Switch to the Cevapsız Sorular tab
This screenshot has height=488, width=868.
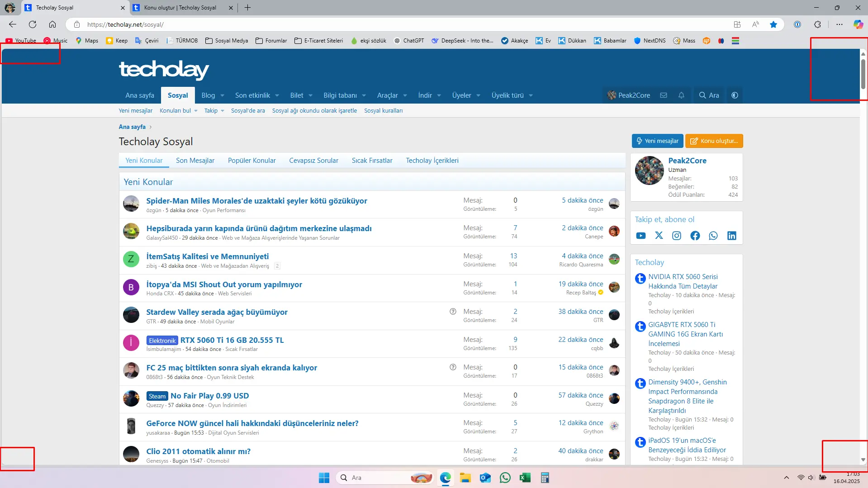point(313,161)
